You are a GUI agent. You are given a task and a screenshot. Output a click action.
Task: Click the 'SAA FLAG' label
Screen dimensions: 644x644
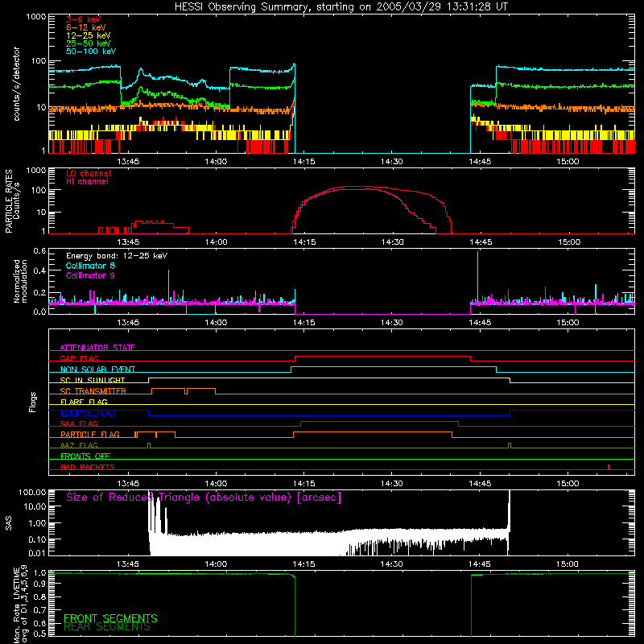tap(79, 423)
